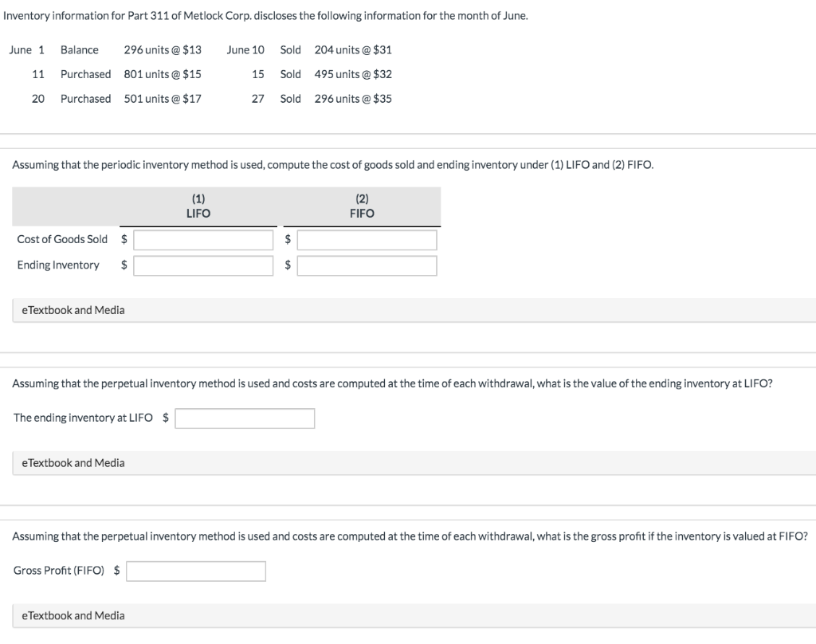Click the 'Purchased' label in the 11 row
This screenshot has width=816, height=644.
(85, 74)
